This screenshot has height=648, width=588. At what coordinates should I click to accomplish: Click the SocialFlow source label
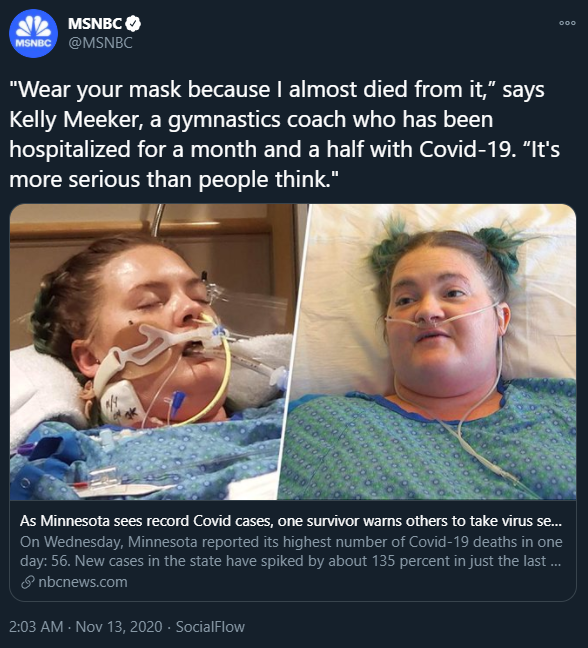[210, 627]
